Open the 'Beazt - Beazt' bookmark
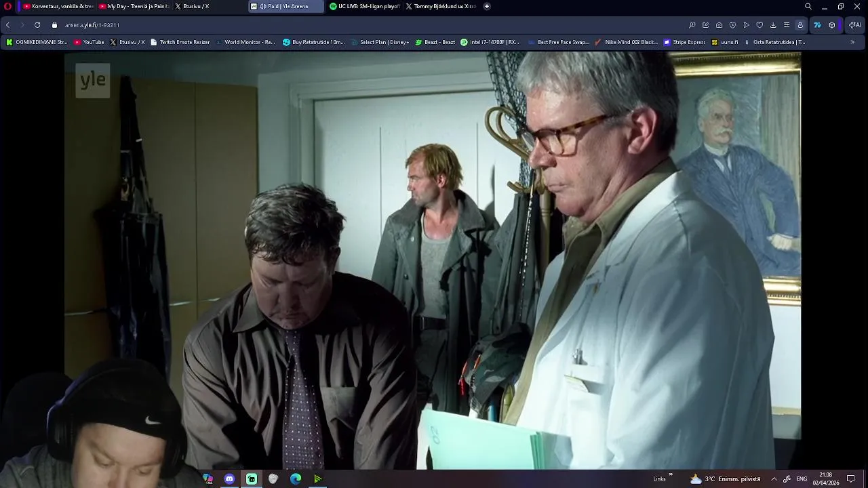 (435, 42)
